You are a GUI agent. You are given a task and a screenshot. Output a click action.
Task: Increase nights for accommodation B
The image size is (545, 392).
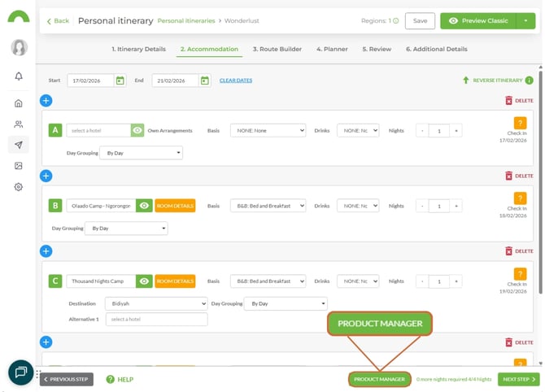[x=456, y=206]
